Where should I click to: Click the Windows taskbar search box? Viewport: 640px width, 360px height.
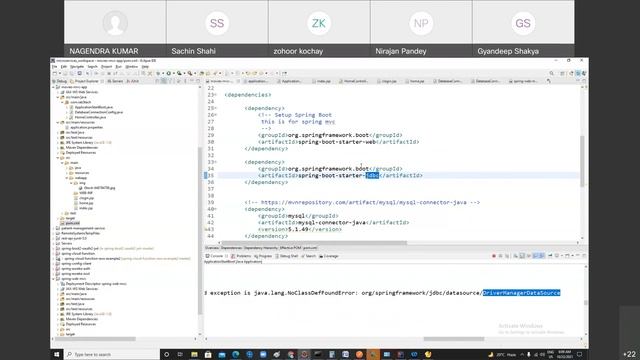112,354
